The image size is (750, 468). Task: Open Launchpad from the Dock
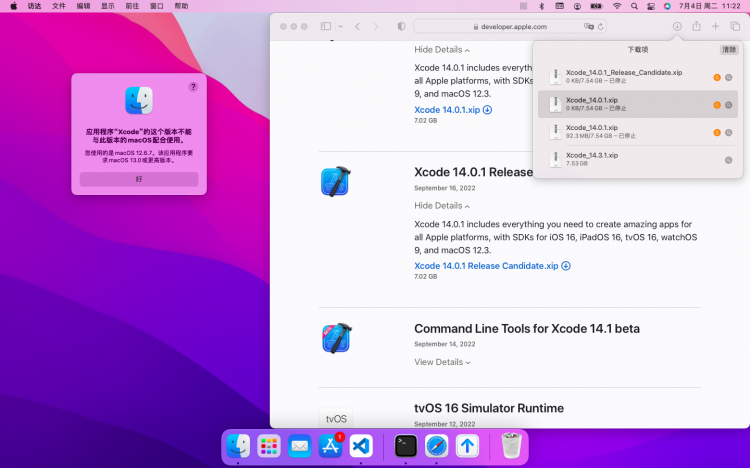point(269,446)
